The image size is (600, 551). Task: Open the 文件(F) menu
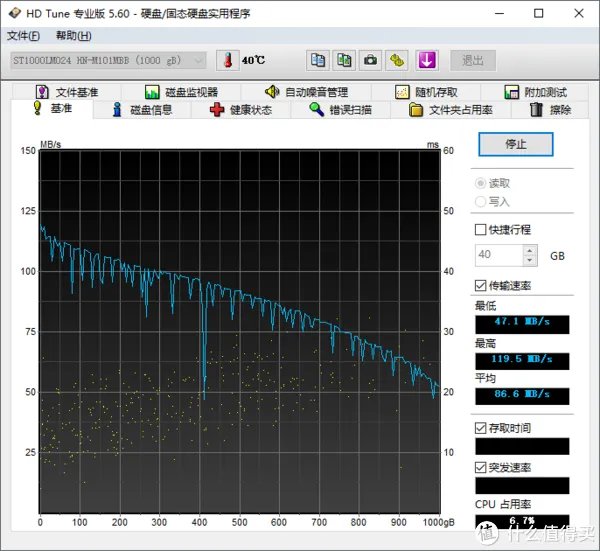[x=23, y=36]
